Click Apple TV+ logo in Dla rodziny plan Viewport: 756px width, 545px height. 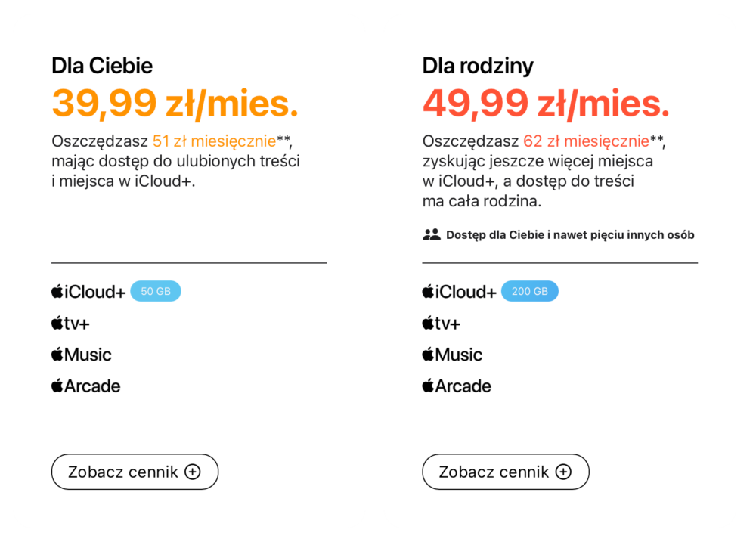441,324
